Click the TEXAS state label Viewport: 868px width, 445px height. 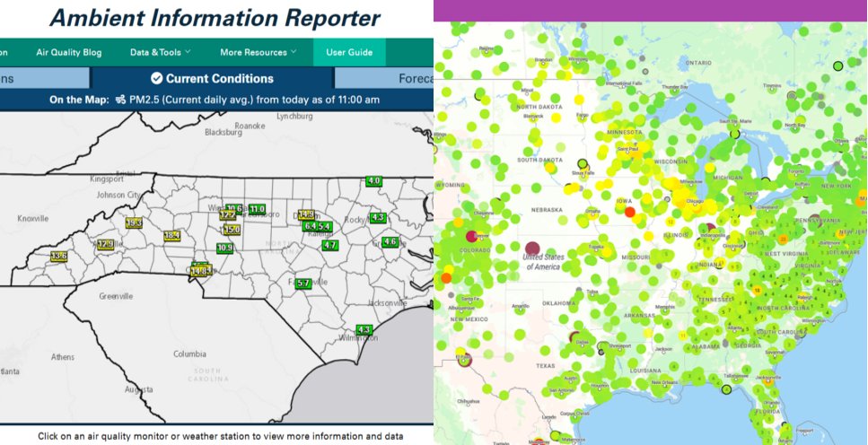pyautogui.click(x=545, y=366)
